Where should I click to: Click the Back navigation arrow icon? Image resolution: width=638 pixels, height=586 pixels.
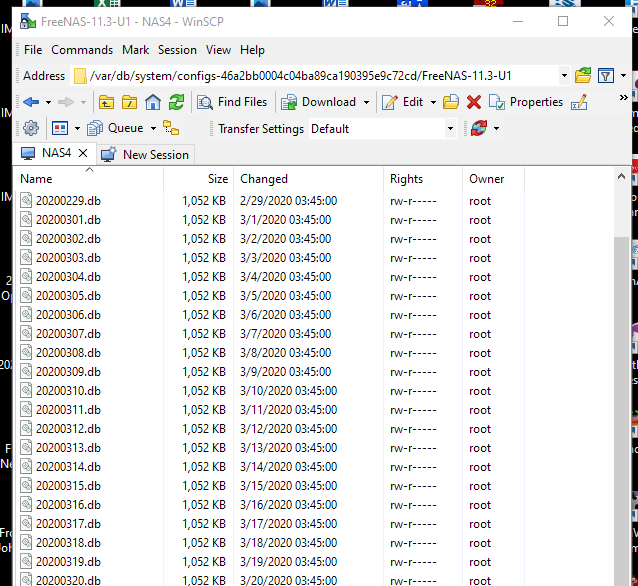coord(31,102)
